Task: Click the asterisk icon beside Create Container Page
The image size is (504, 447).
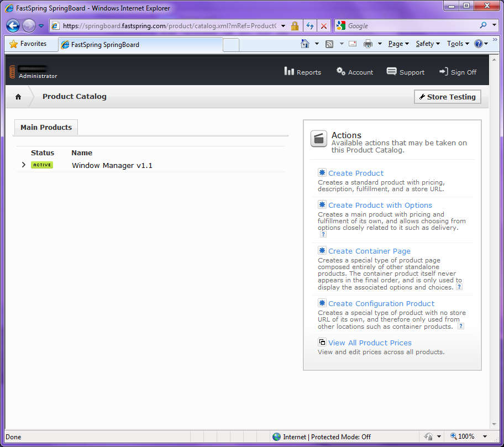Action: (x=322, y=251)
